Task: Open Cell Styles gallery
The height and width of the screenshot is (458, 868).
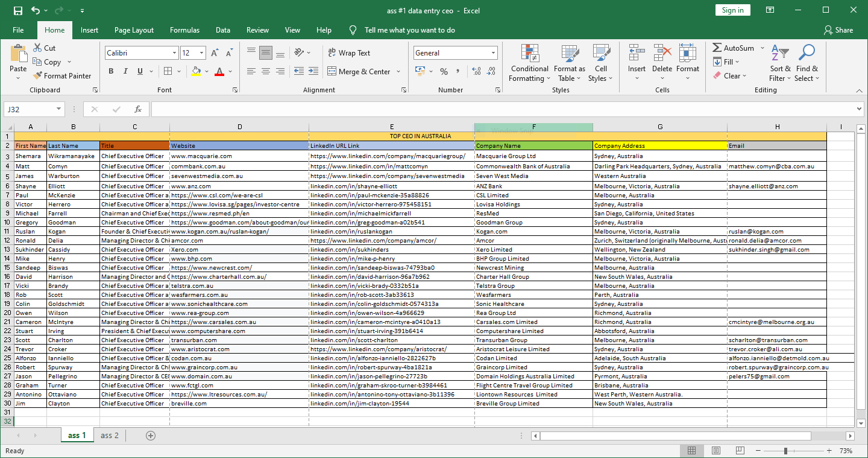Action: tap(600, 63)
